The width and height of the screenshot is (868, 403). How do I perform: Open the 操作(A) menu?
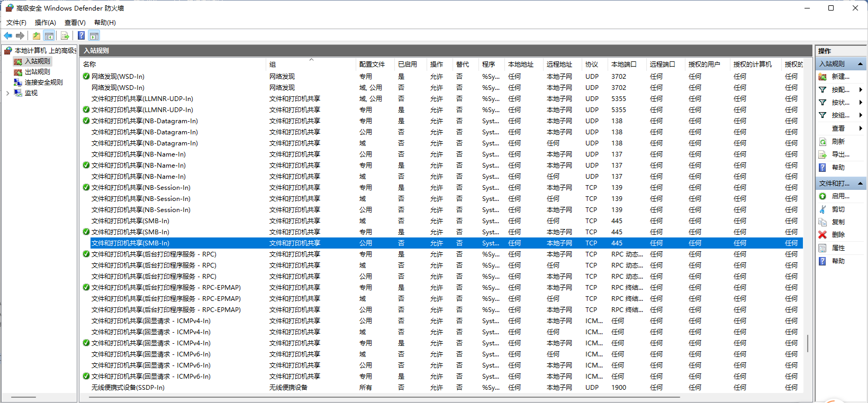point(45,22)
